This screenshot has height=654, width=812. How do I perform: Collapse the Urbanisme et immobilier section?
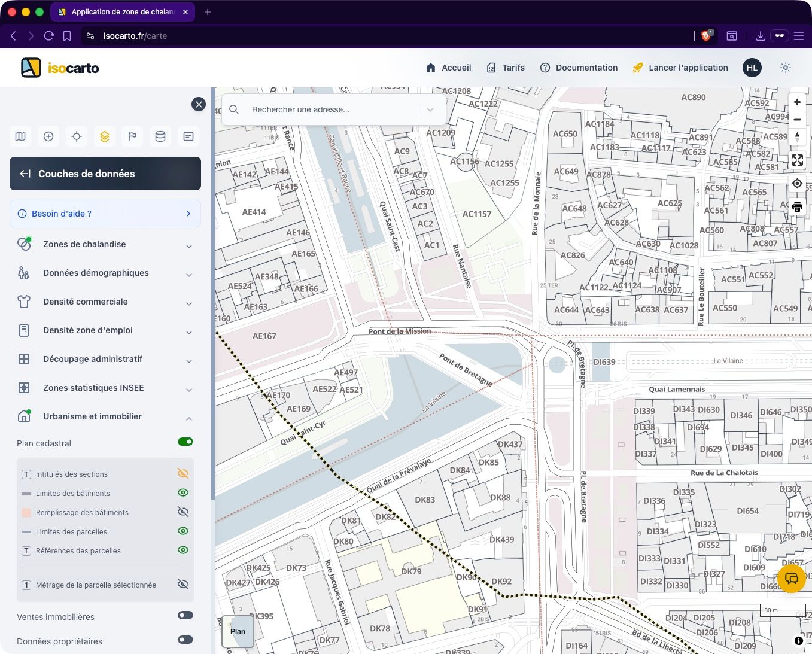(189, 418)
